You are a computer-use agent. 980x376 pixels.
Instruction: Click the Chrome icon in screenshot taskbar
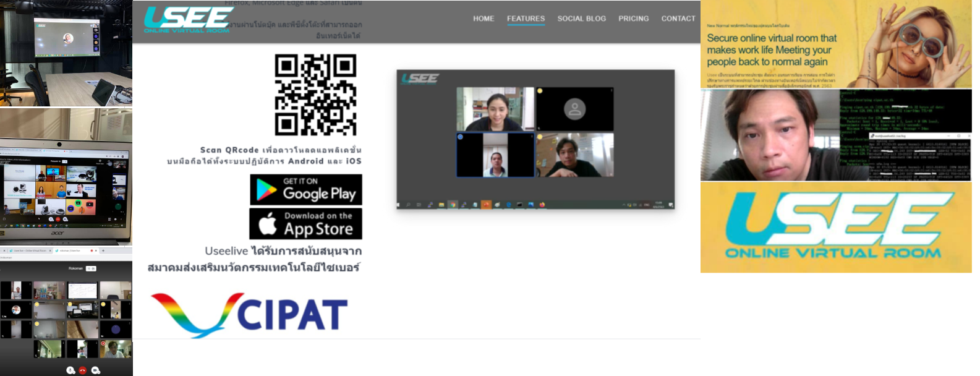click(453, 205)
